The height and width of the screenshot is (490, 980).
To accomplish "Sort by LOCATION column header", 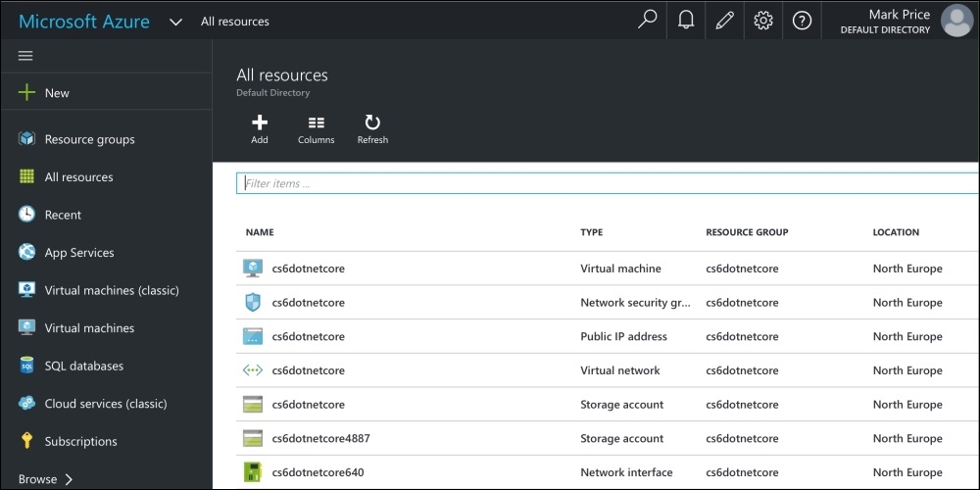I will [x=896, y=232].
